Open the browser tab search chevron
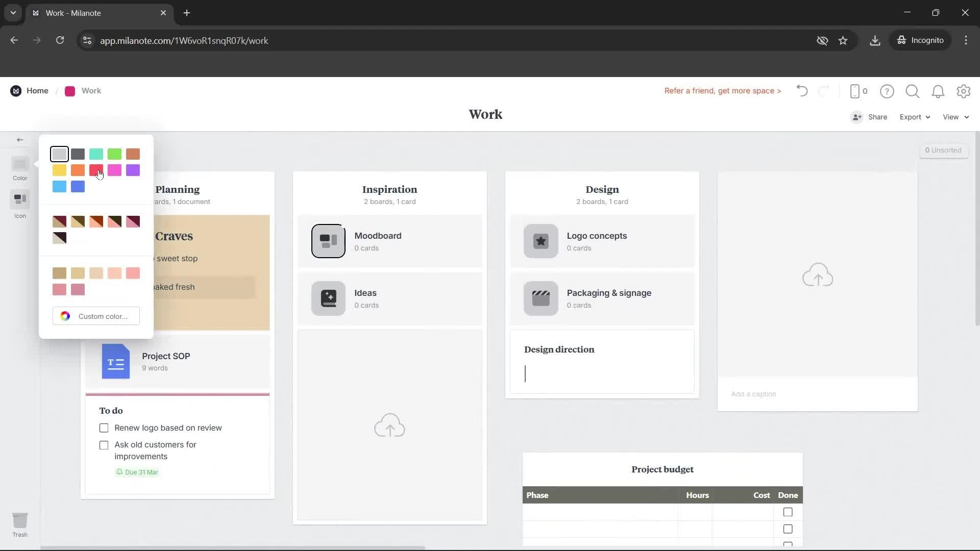The width and height of the screenshot is (980, 551). pos(13,13)
